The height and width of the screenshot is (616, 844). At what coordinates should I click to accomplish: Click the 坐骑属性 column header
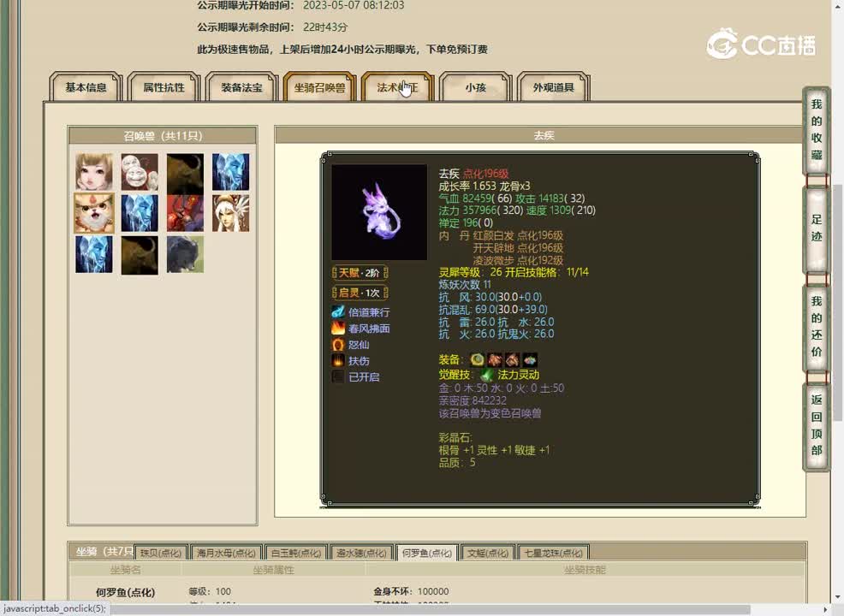273,570
